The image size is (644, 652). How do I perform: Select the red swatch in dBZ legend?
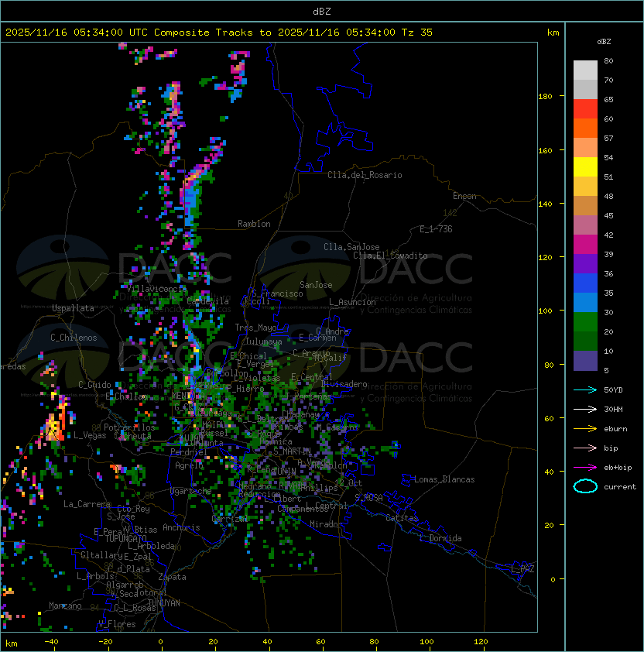(x=585, y=109)
